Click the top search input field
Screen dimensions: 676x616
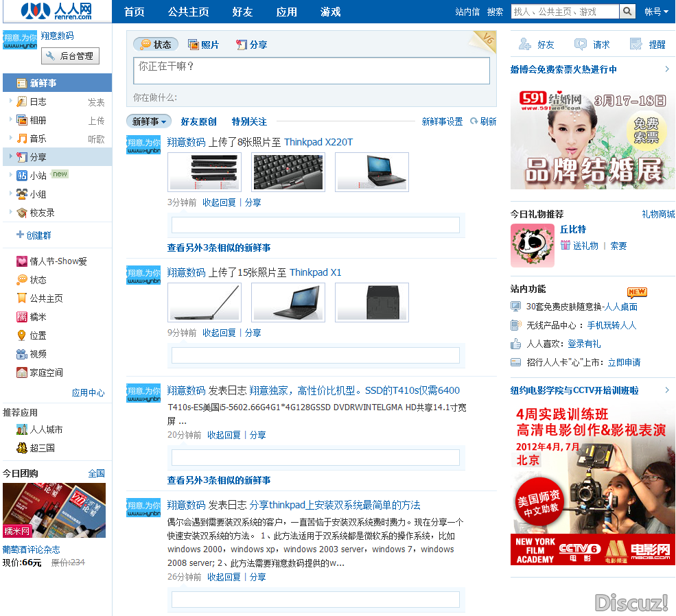565,12
